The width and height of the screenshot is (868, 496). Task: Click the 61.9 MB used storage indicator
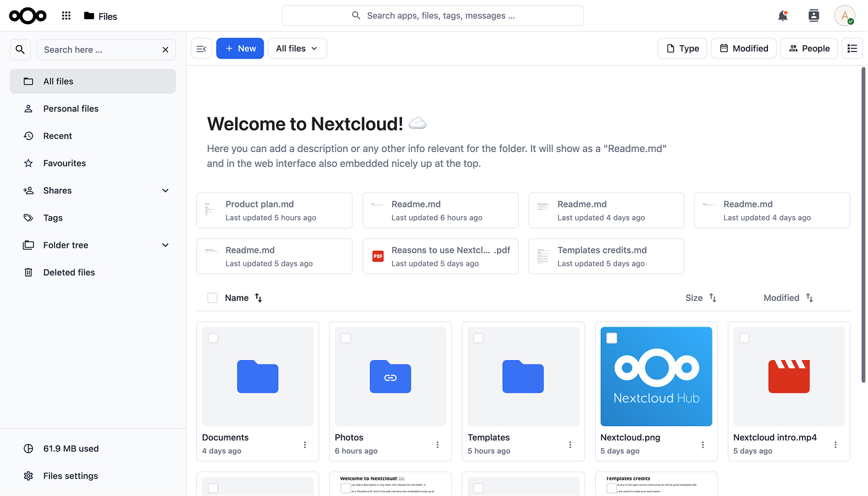pyautogui.click(x=93, y=449)
